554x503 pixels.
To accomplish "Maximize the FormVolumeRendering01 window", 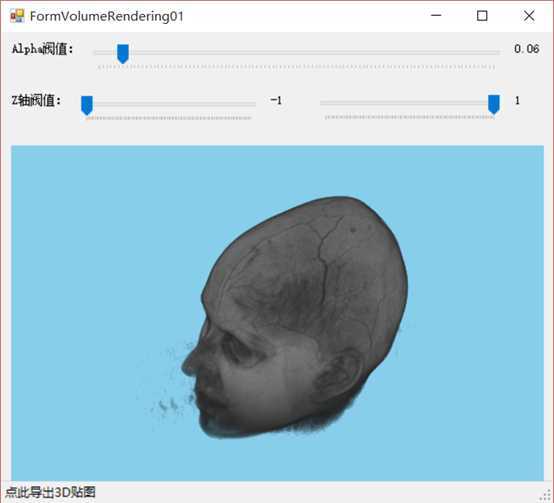I will click(x=482, y=16).
